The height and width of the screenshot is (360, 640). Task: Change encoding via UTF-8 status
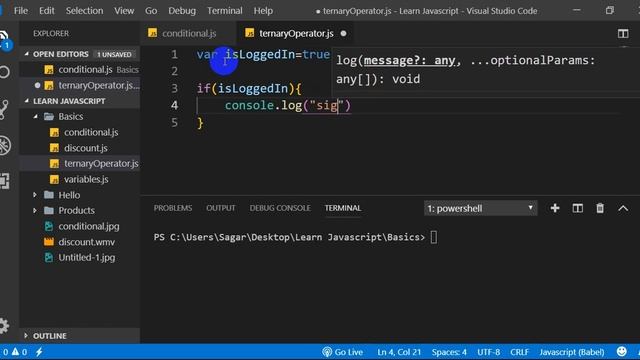pyautogui.click(x=488, y=352)
